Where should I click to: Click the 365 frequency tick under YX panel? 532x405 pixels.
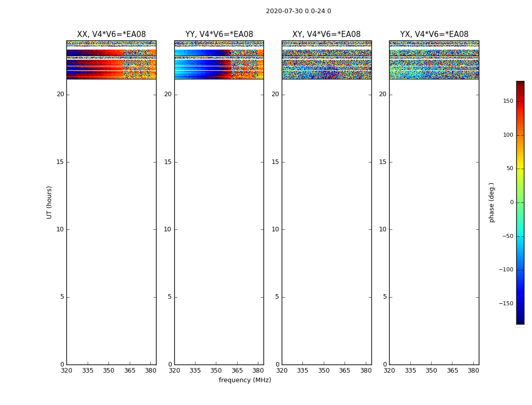click(452, 370)
